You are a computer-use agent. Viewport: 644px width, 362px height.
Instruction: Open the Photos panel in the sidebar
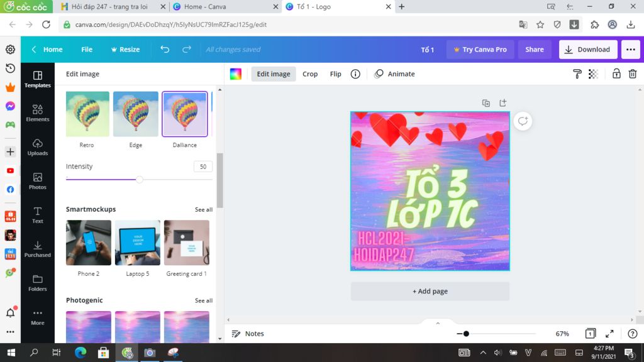tap(37, 182)
